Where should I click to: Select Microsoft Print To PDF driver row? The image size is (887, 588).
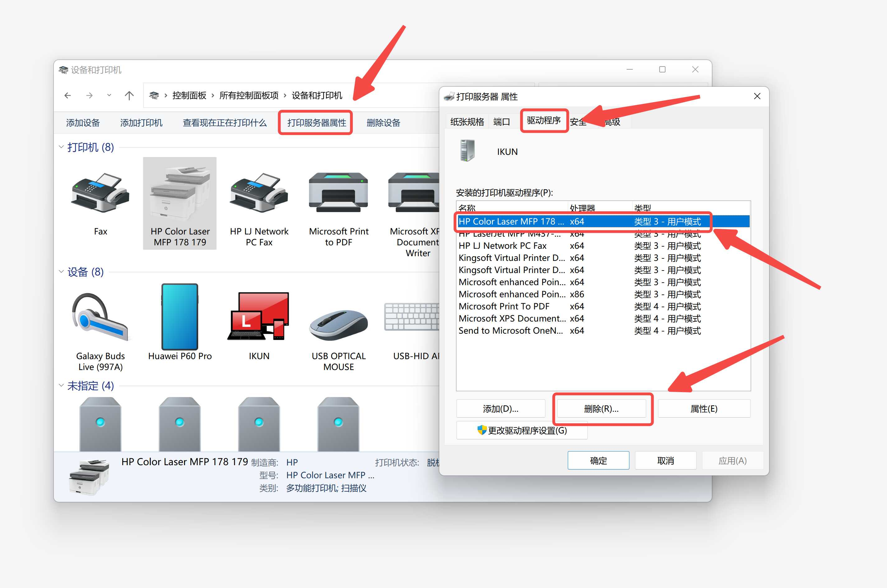(x=603, y=306)
